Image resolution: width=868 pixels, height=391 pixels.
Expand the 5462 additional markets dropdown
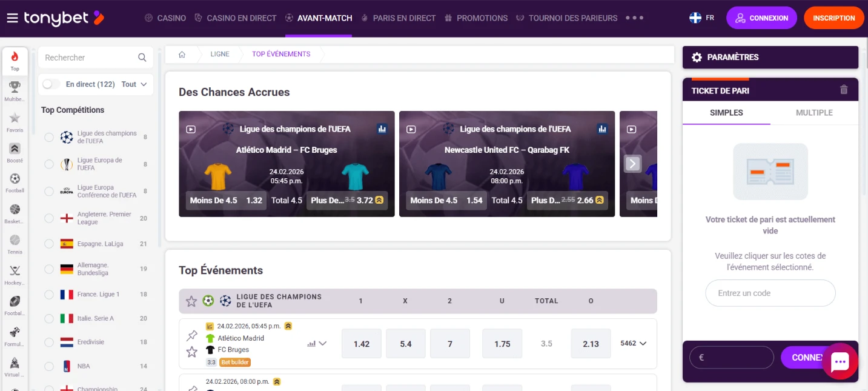(x=632, y=343)
